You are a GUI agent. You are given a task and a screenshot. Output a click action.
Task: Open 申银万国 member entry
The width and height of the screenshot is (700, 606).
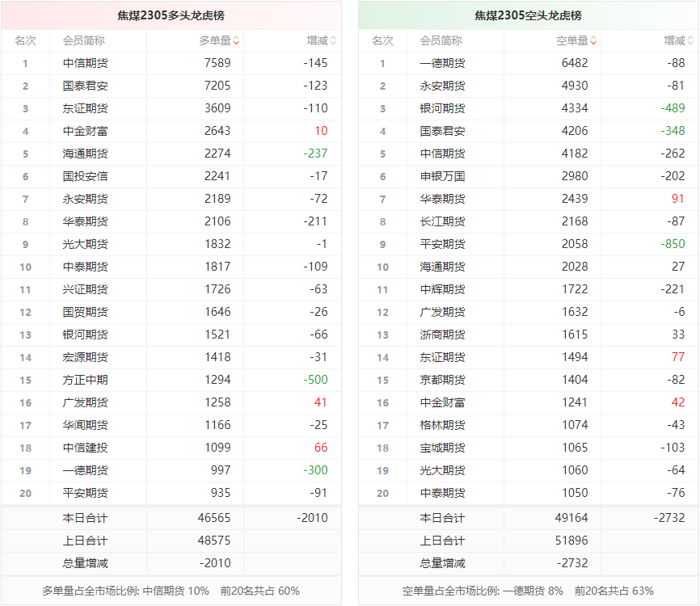(442, 176)
